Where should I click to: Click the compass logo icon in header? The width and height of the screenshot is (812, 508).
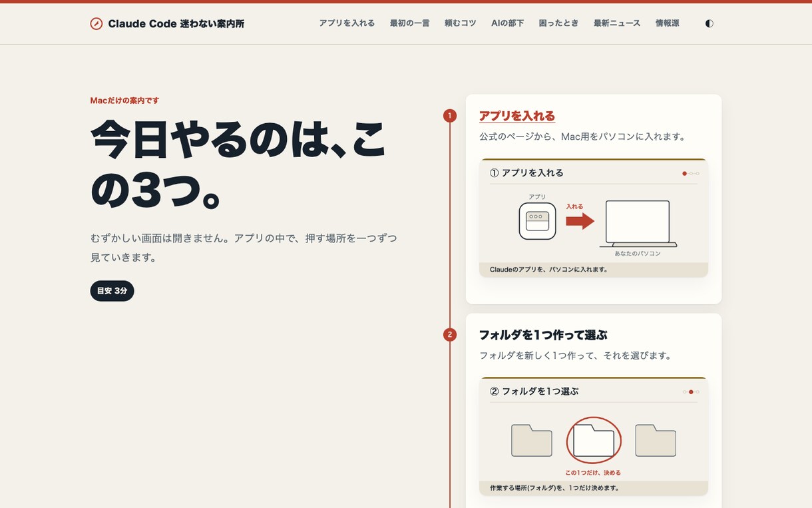(x=97, y=23)
